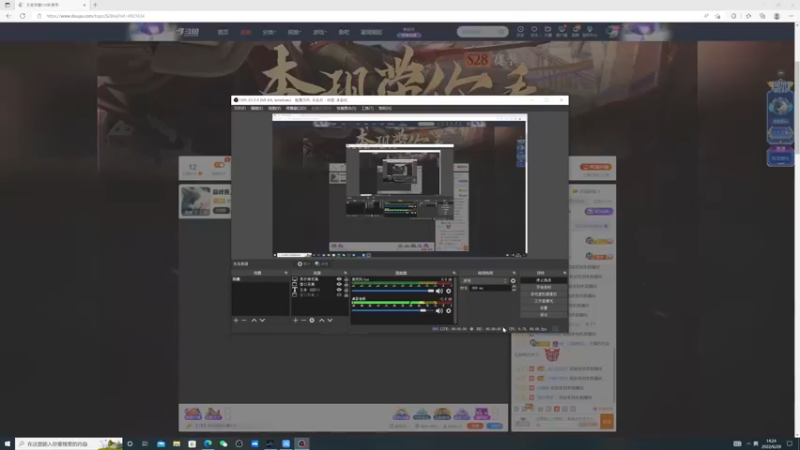Pop out the Scene Transitions panel dock icon
This screenshot has height=450, width=800.
tap(514, 273)
